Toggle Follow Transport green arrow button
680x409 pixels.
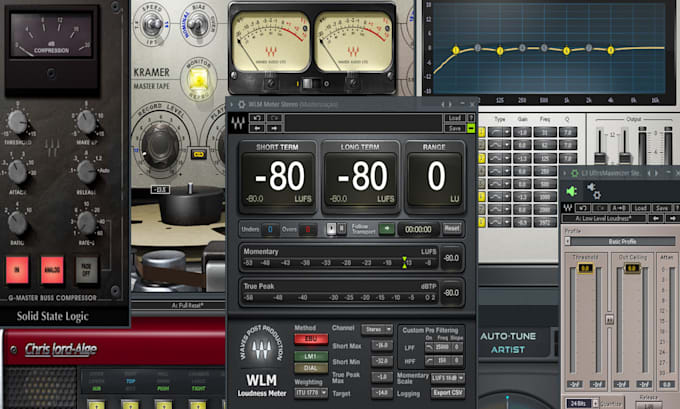(386, 229)
